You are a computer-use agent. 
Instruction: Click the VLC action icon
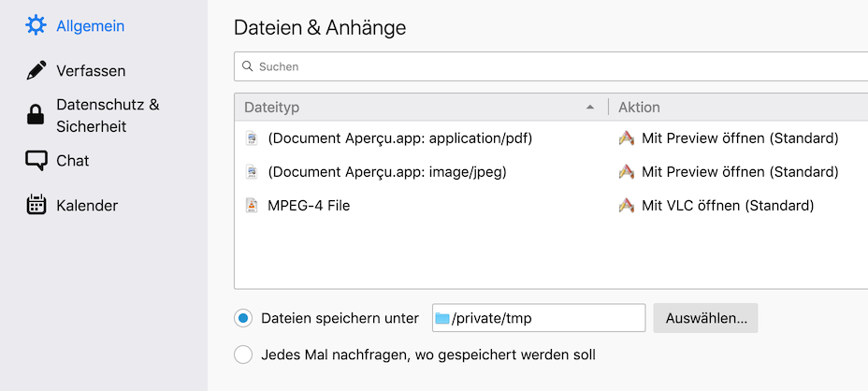(x=627, y=206)
